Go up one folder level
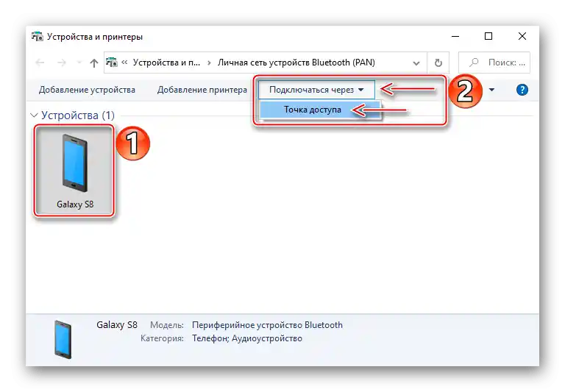This screenshot has height=392, width=565. pos(94,63)
